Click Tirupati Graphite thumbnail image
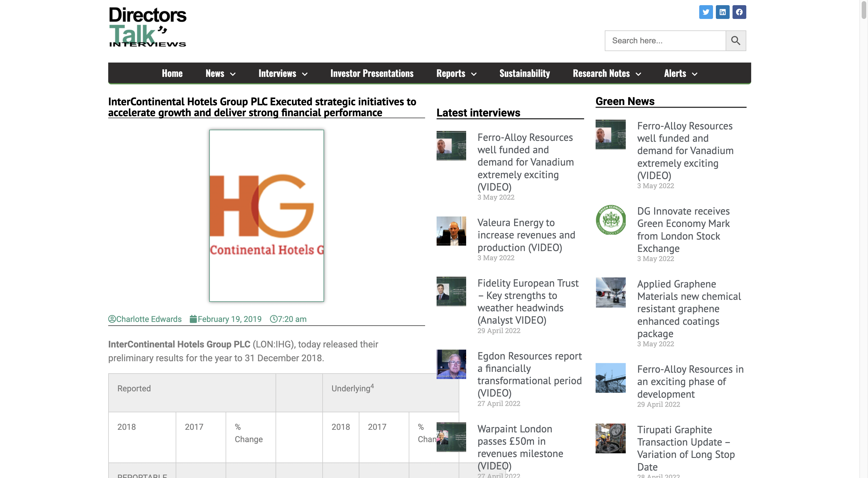This screenshot has width=868, height=478. tap(611, 438)
